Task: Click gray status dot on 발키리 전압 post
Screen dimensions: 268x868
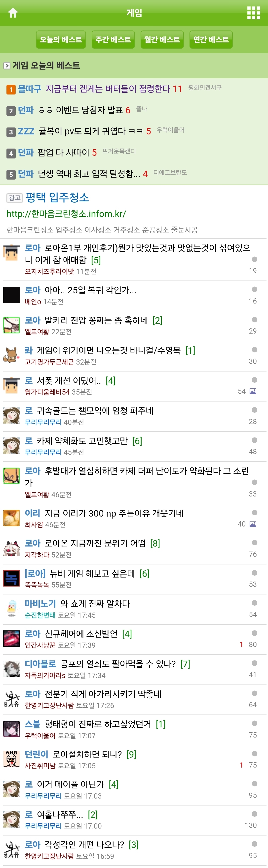Action: click(x=255, y=319)
